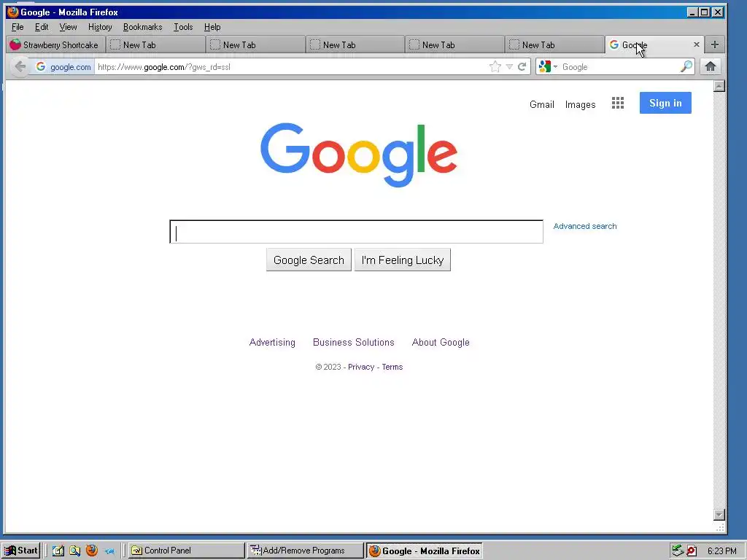Open the Firefox home page
This screenshot has height=560, width=747.
(x=711, y=66)
